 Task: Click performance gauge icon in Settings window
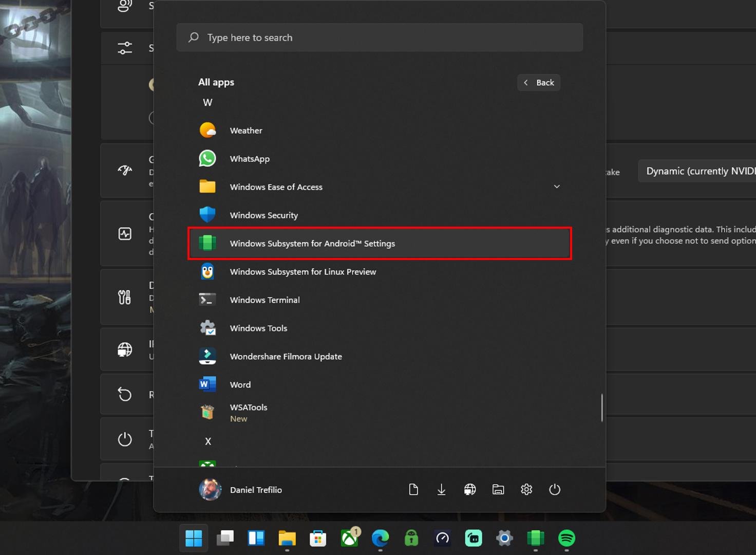125,170
